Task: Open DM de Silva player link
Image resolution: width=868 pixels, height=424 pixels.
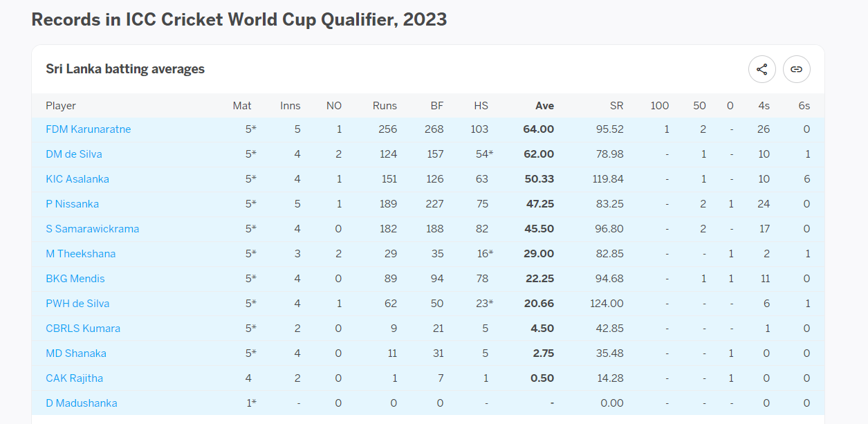Action: 74,154
